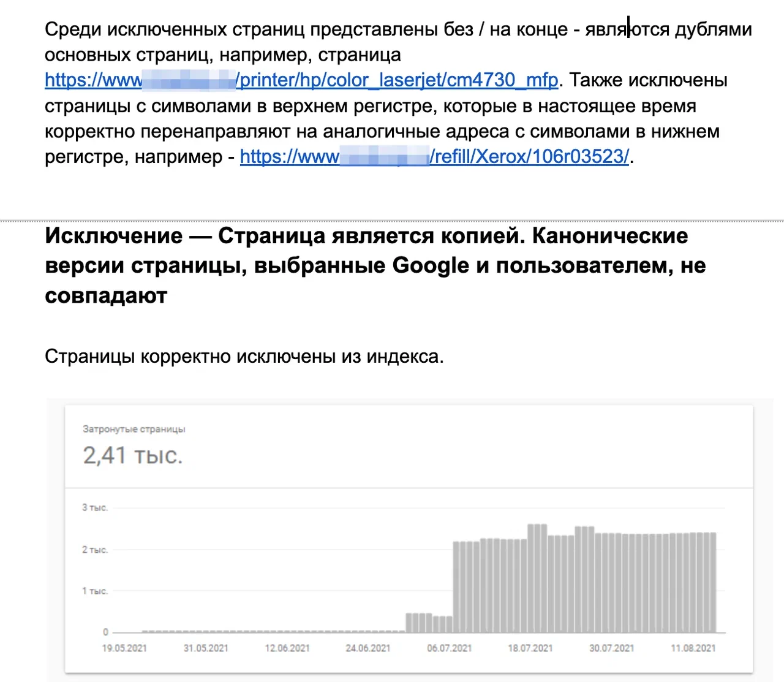
Task: Open the Xerox 106r03523 refill link
Action: tap(527, 157)
